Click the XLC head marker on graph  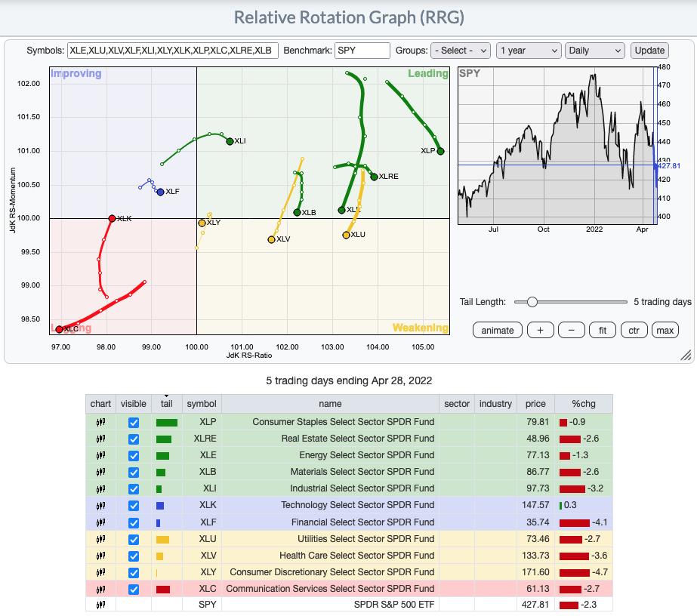pyautogui.click(x=59, y=329)
